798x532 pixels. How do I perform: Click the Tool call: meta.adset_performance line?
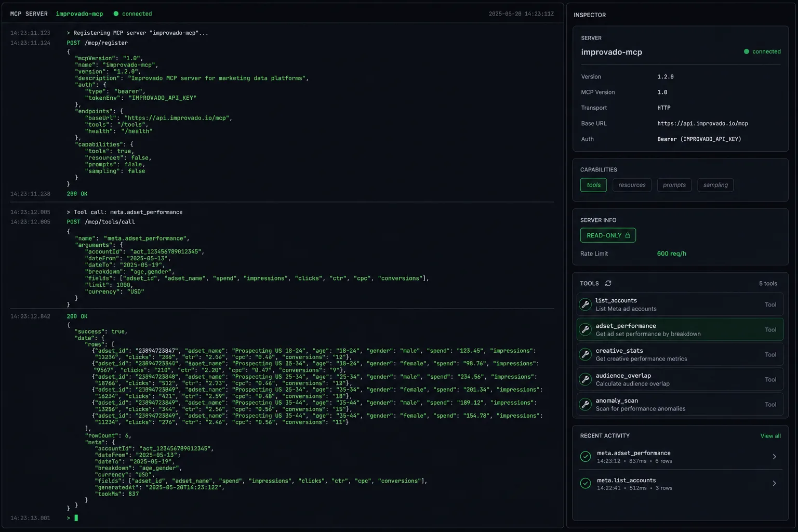(x=125, y=212)
